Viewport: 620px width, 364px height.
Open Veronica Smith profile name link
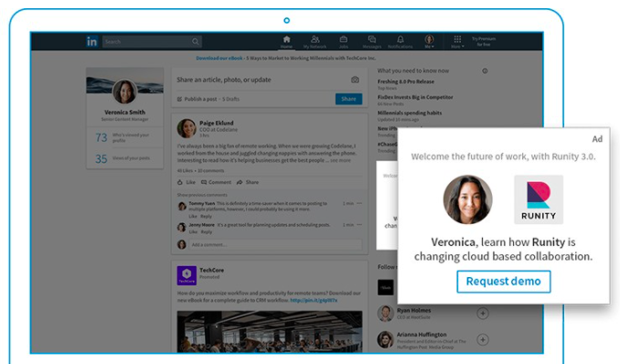[x=125, y=112]
